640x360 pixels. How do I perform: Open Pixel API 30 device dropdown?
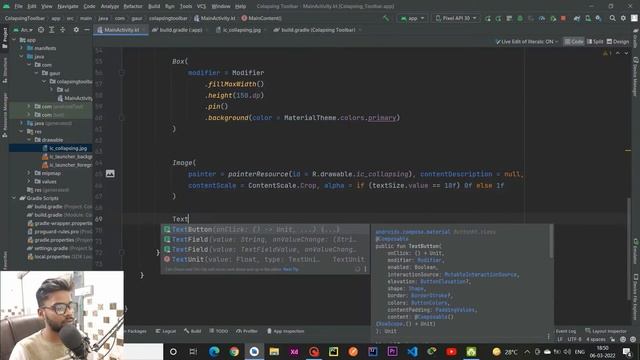pos(456,18)
